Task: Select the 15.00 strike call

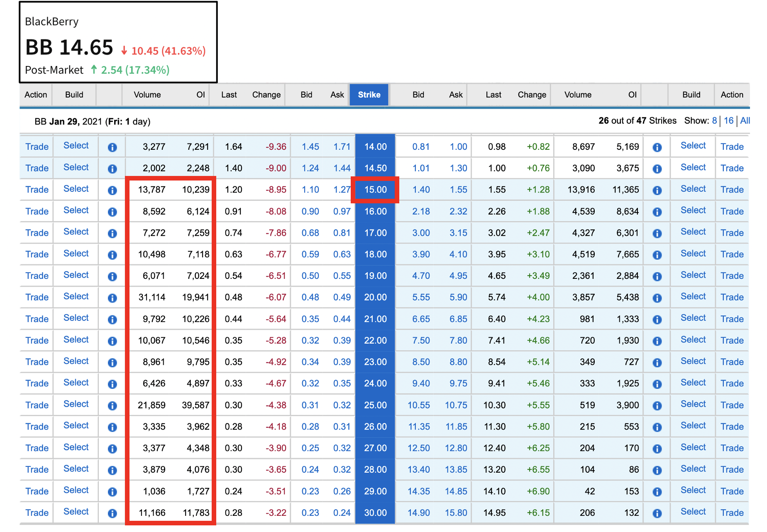Action: [76, 189]
